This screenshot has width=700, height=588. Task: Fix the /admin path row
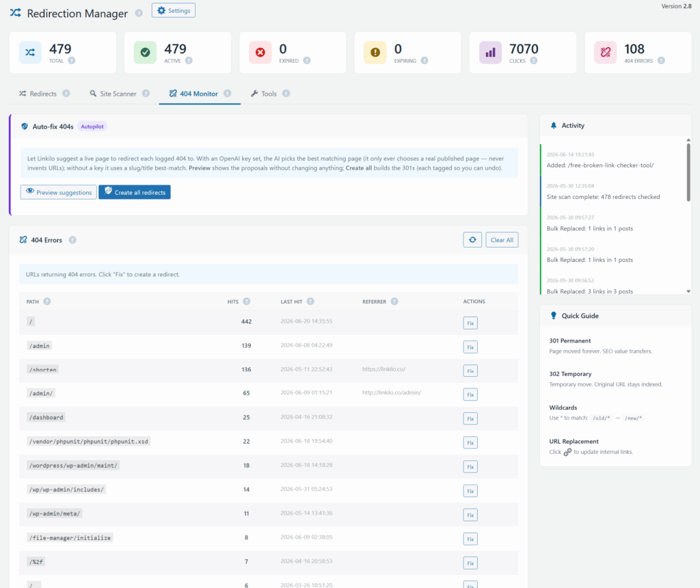470,347
